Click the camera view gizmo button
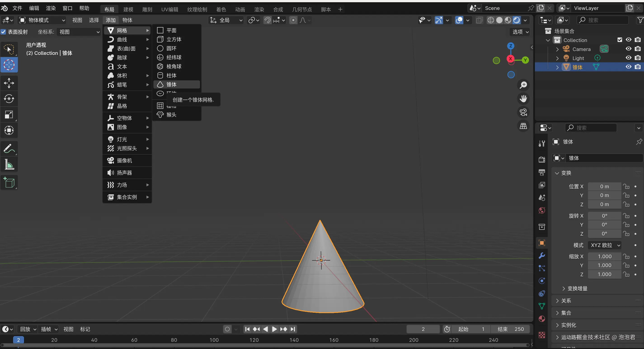The height and width of the screenshot is (349, 644). click(523, 112)
